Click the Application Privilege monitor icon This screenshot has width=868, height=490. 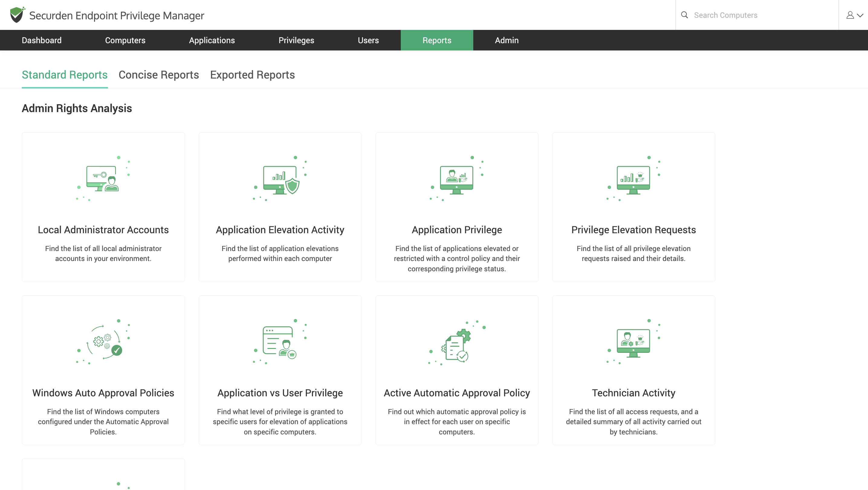tap(457, 179)
